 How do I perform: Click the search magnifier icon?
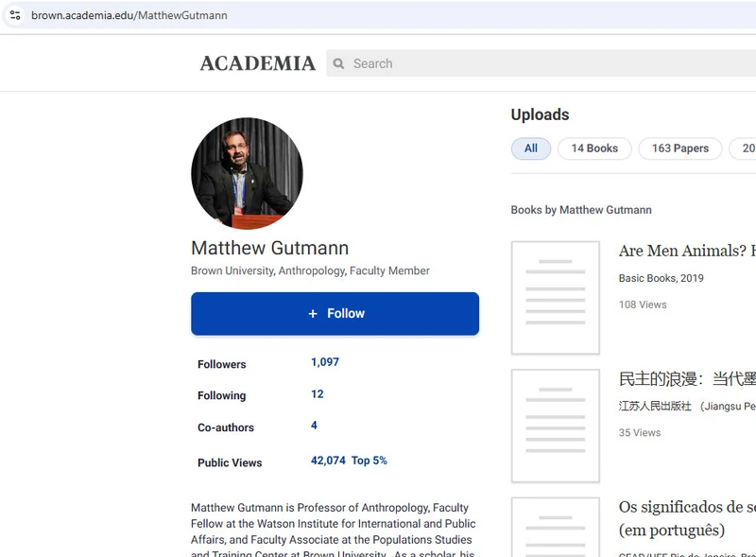tap(338, 63)
